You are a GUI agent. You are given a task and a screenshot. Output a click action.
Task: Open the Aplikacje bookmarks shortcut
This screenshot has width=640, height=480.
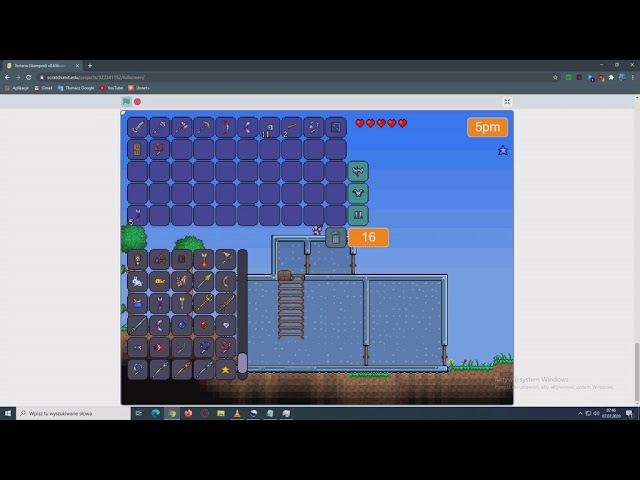click(x=17, y=88)
